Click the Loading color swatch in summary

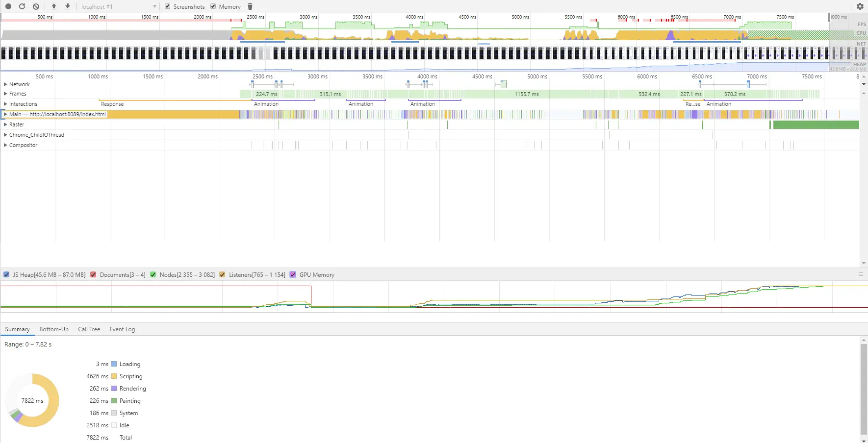114,364
